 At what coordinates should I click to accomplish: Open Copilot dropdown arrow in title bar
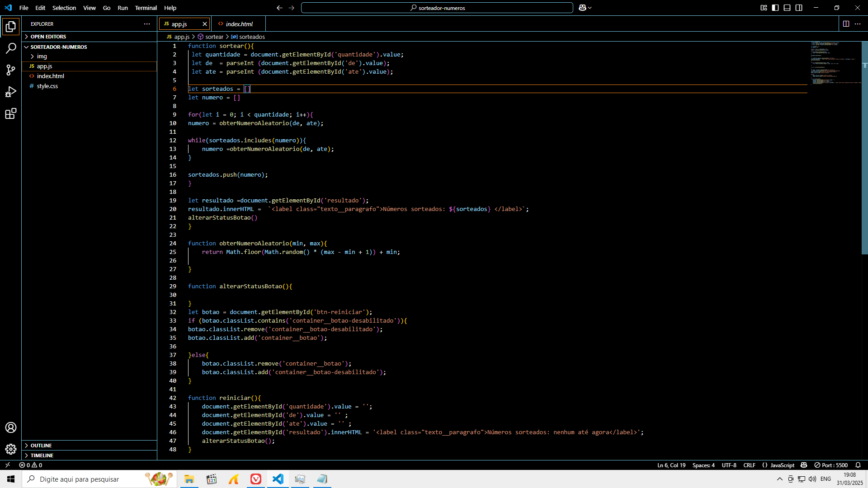coord(590,8)
